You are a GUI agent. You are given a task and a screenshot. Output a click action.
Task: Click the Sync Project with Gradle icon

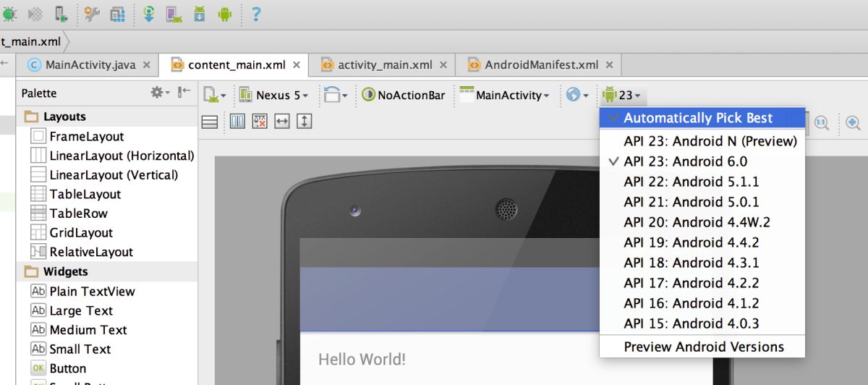(148, 13)
